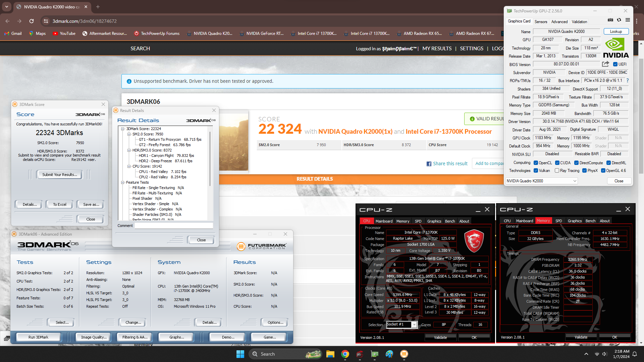644x362 pixels.
Task: Open the GPU-Z Validation tab
Action: (x=579, y=21)
